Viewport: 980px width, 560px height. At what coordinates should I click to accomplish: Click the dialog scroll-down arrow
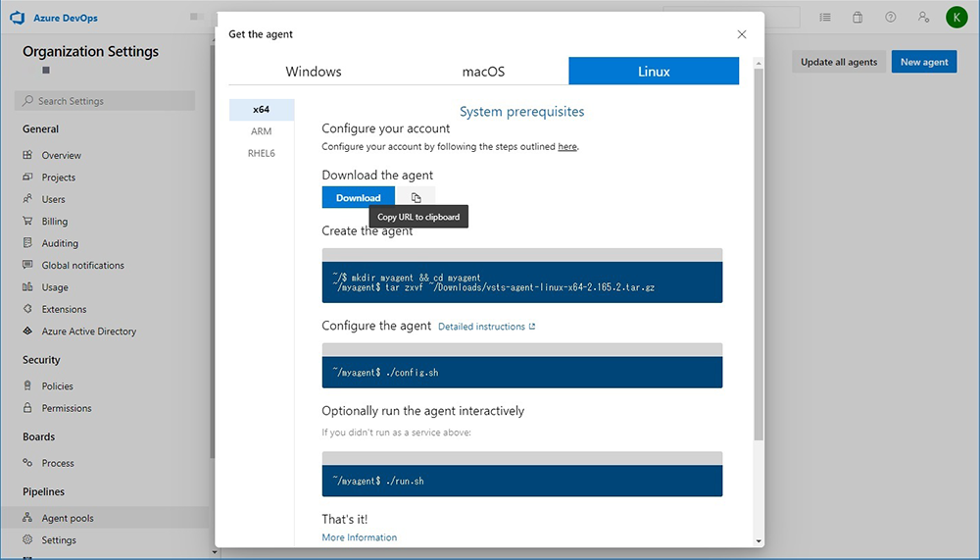pyautogui.click(x=759, y=541)
